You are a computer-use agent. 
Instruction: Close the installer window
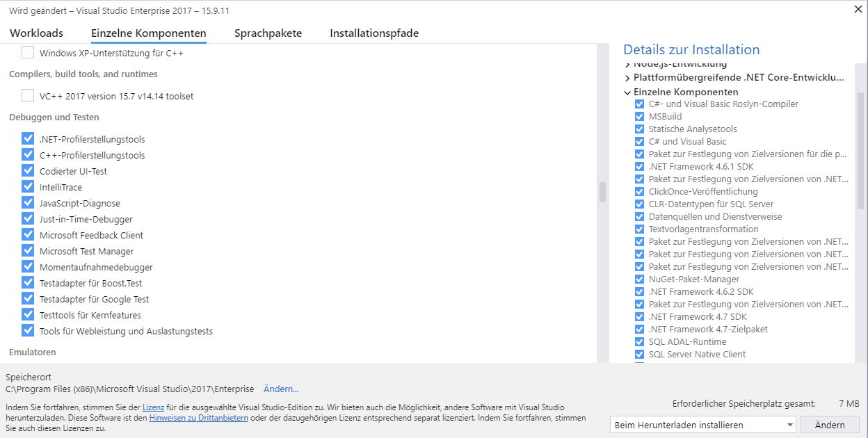tap(856, 10)
